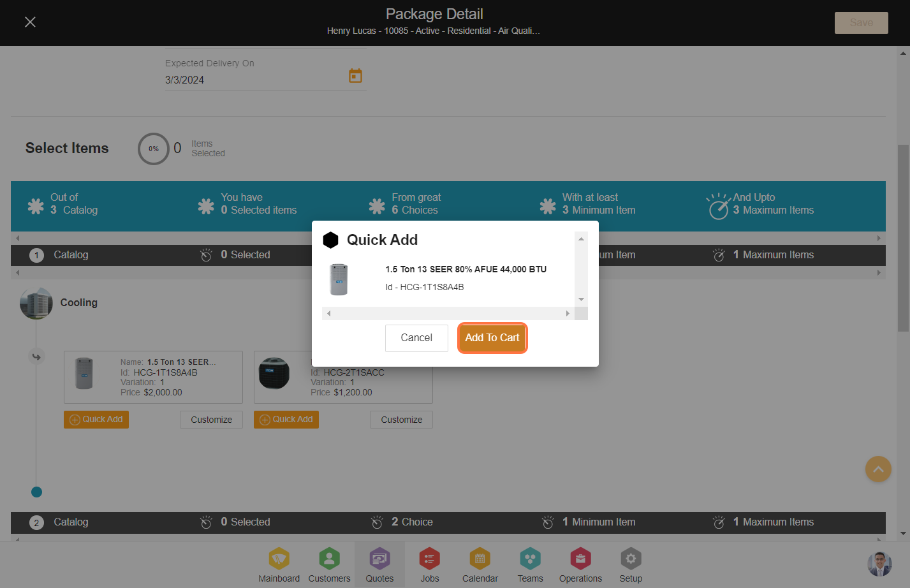Quick Add the HCG-2T1SACC item
The image size is (910, 588).
[x=286, y=420]
